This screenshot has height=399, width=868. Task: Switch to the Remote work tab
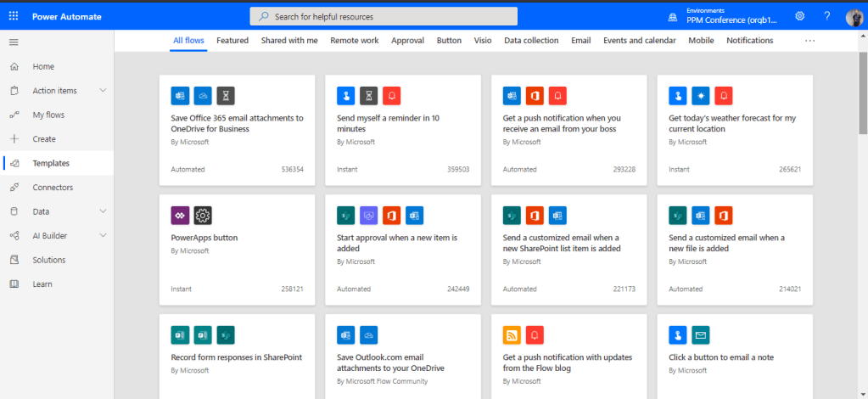[x=354, y=41]
